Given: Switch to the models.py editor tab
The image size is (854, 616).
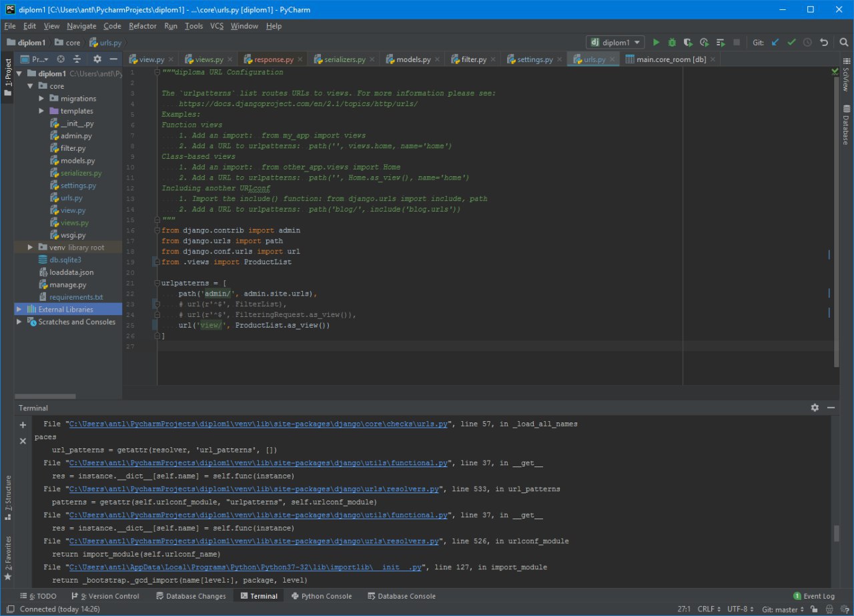Looking at the screenshot, I should (413, 59).
